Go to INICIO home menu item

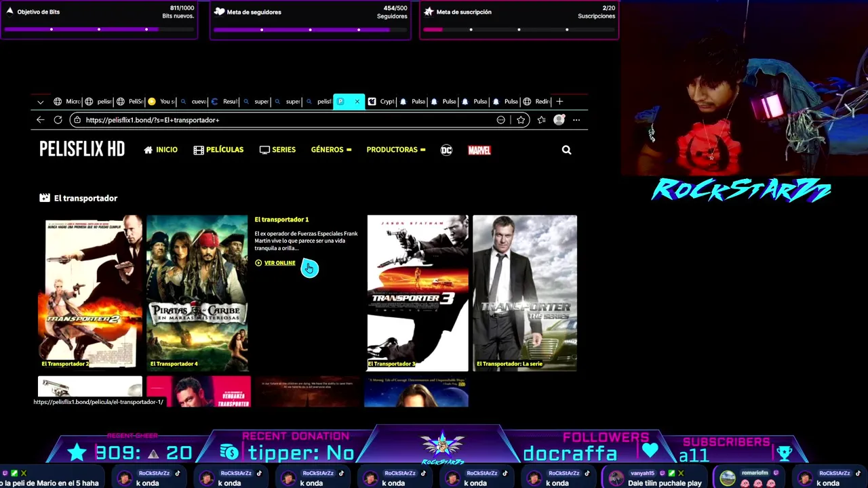[x=161, y=150]
